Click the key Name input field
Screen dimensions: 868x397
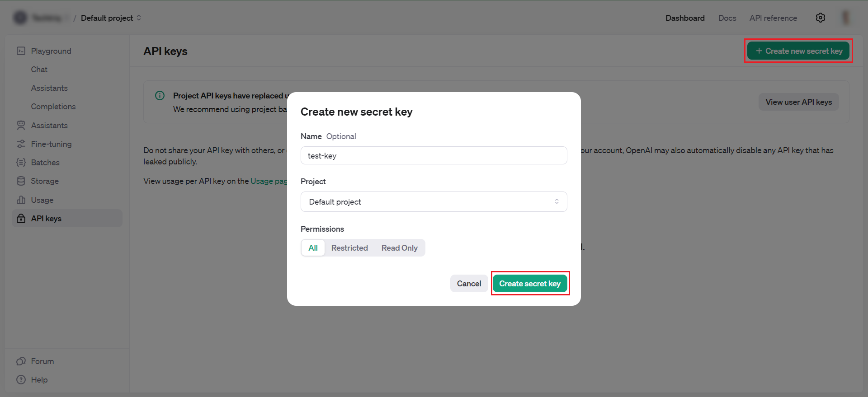pyautogui.click(x=434, y=156)
